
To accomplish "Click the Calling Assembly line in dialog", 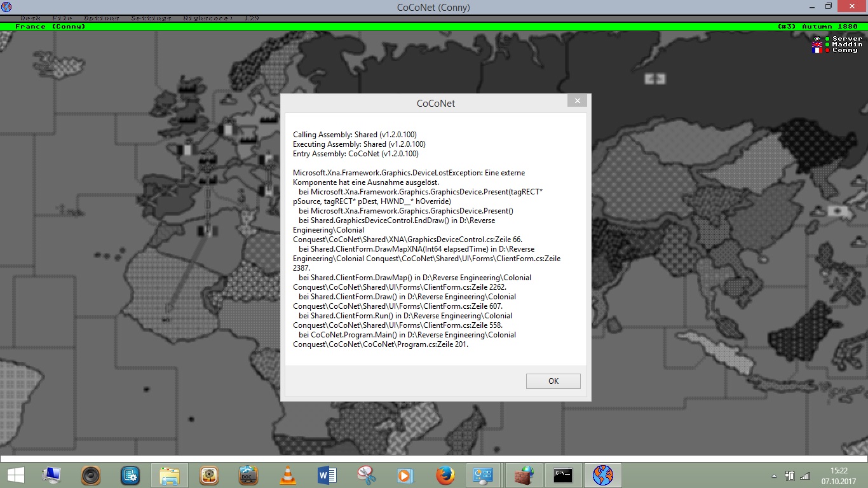I will tap(355, 135).
